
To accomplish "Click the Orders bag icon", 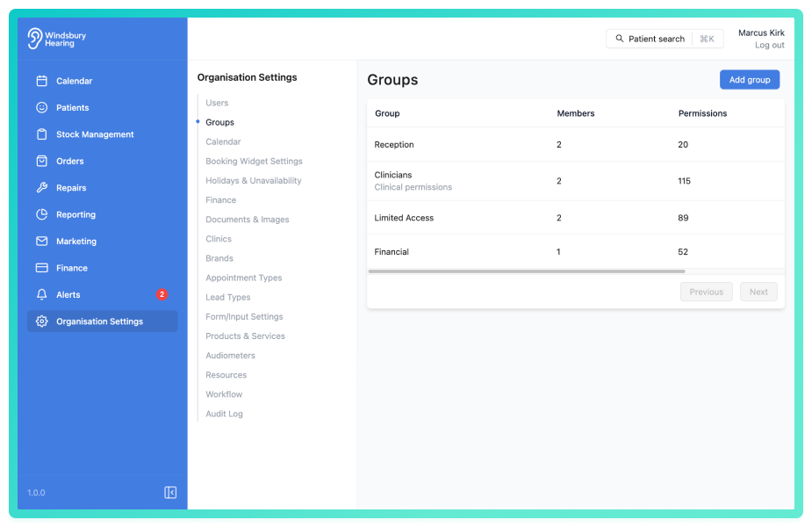I will point(42,161).
